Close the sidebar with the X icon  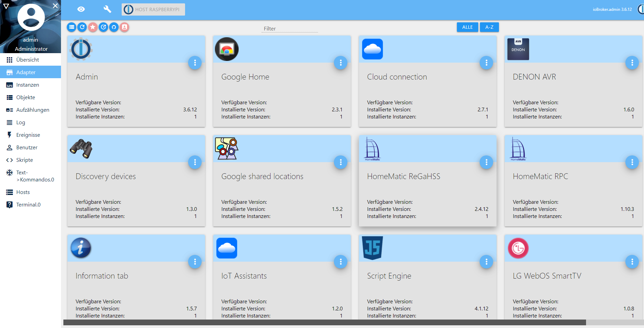pos(55,6)
